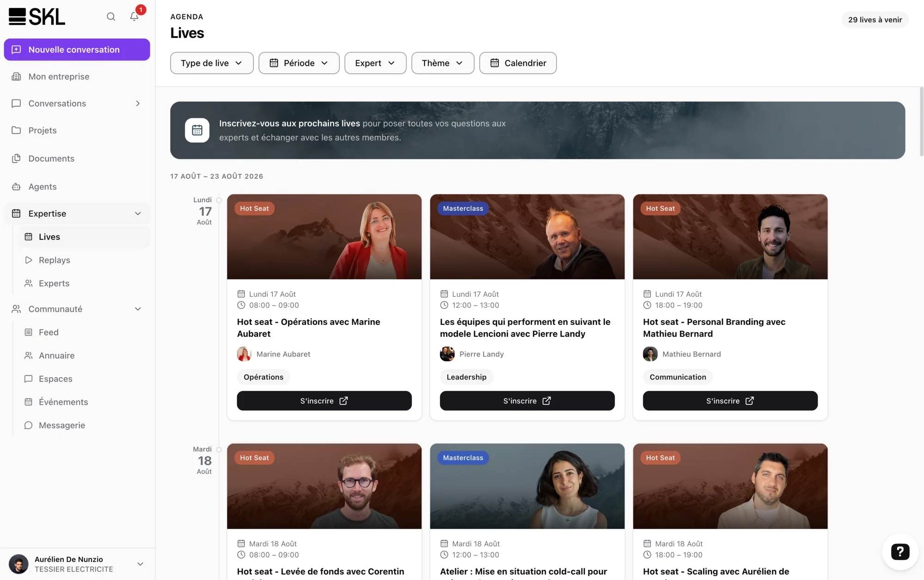
Task: Open Annuaire page
Action: pos(84,355)
